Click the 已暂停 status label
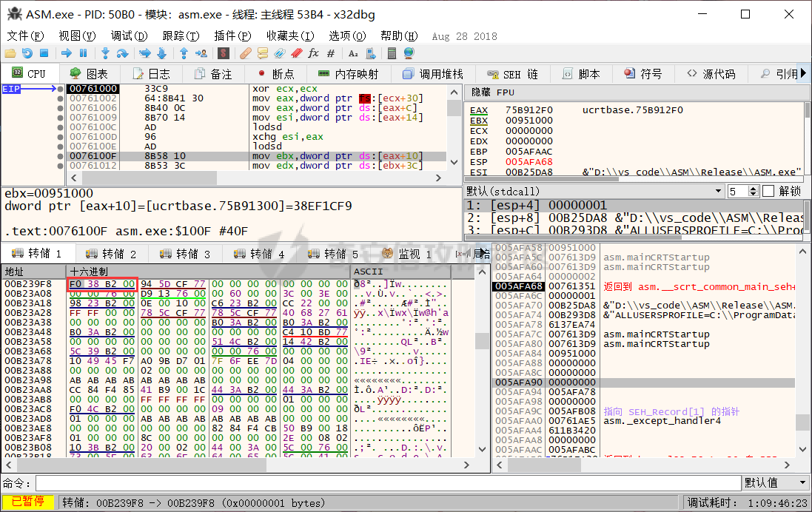Screen dimensions: 812x512 click(x=27, y=502)
